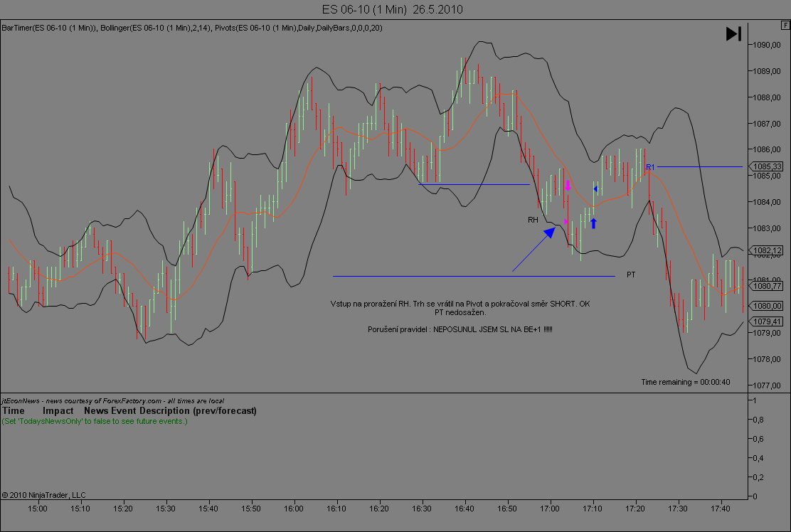This screenshot has height=532, width=791.
Task: Click the 0,2 label on news panel axis
Action: [x=758, y=477]
